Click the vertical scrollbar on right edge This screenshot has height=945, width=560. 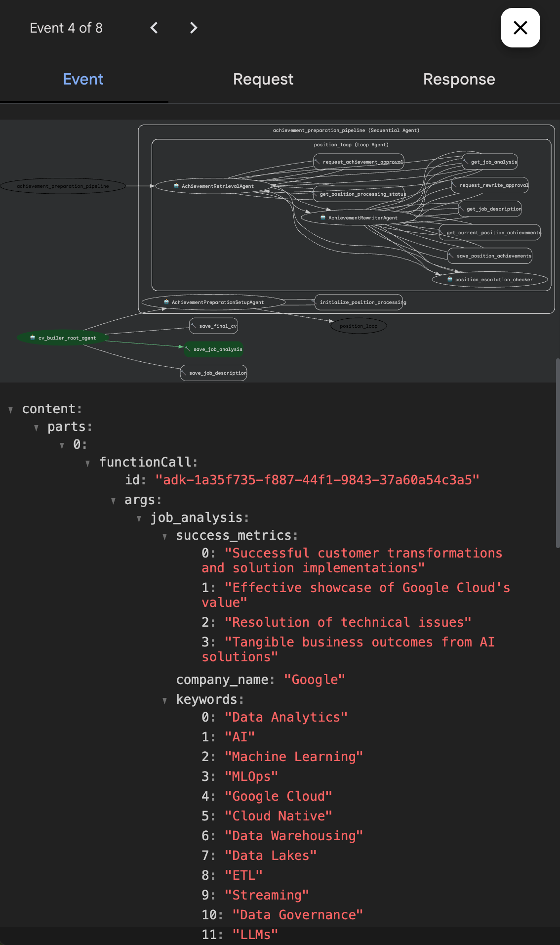coord(557,452)
